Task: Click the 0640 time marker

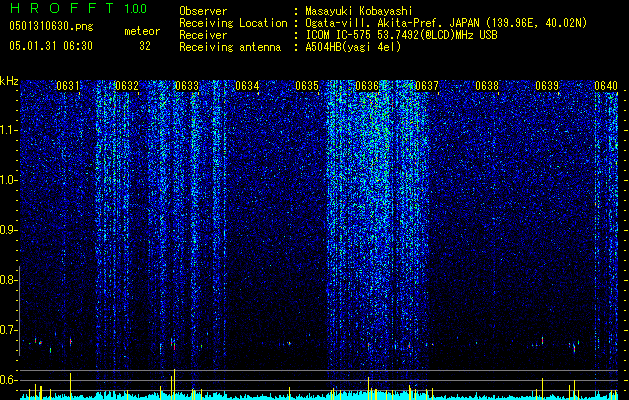Action: (x=606, y=86)
